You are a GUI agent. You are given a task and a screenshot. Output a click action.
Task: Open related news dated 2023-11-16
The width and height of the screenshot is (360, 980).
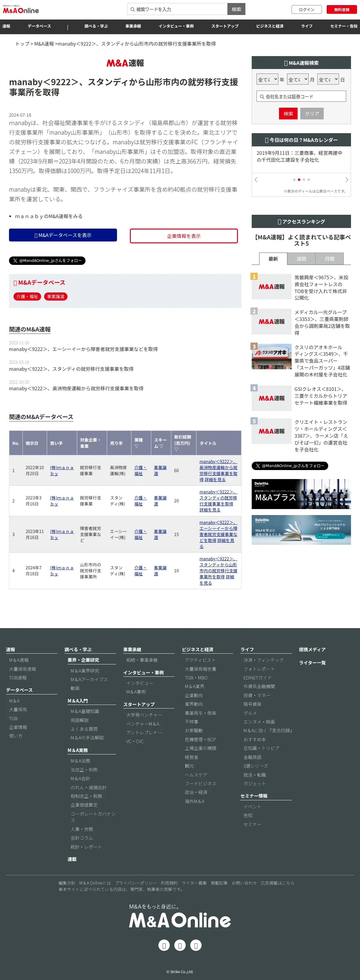pyautogui.click(x=83, y=349)
